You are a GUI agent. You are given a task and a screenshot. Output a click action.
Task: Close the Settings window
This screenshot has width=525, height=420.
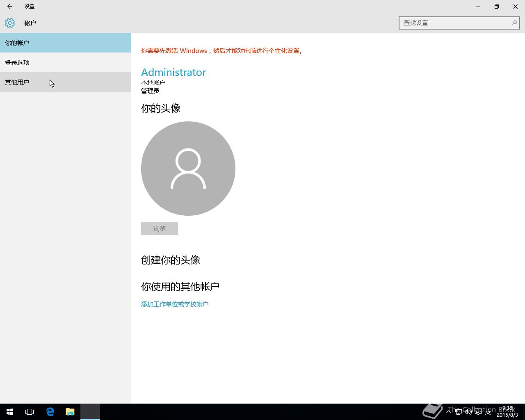point(516,7)
